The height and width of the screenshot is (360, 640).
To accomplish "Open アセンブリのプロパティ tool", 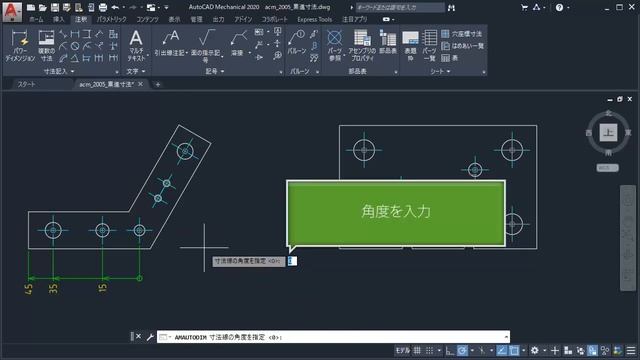I will pos(362,46).
